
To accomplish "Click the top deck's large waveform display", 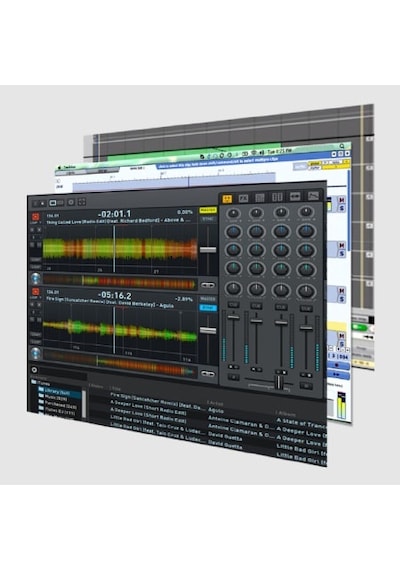I will click(x=120, y=249).
